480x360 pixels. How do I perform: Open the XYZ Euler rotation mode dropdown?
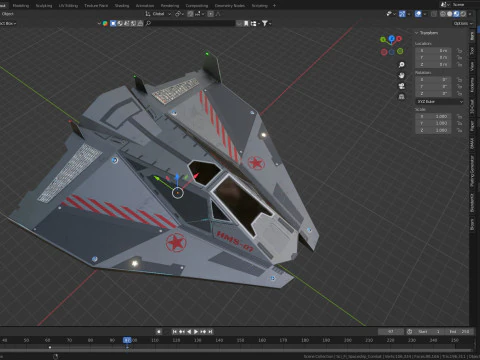[x=439, y=101]
